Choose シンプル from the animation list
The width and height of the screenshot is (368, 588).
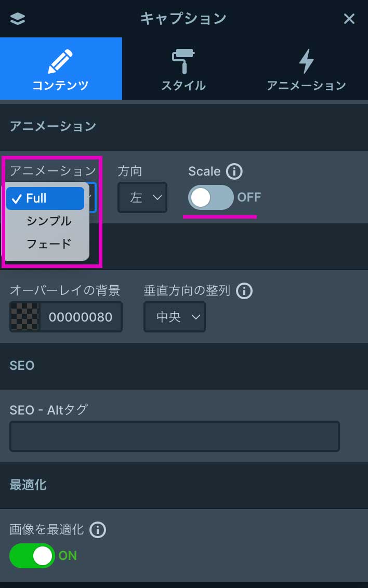click(x=49, y=221)
